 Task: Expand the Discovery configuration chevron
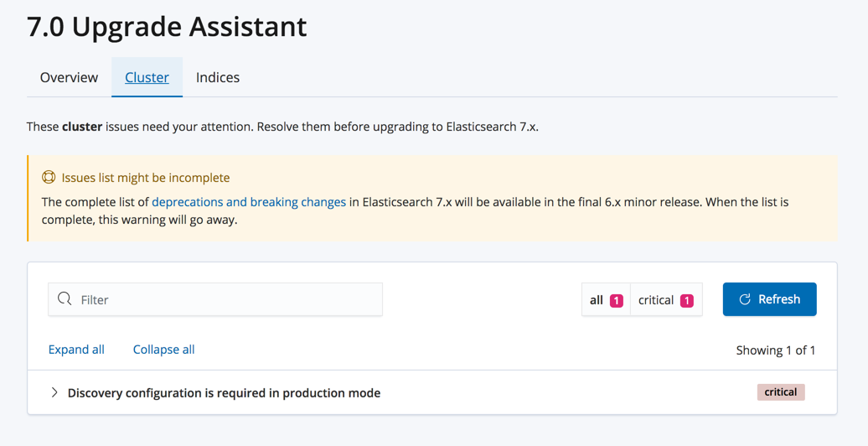point(54,392)
